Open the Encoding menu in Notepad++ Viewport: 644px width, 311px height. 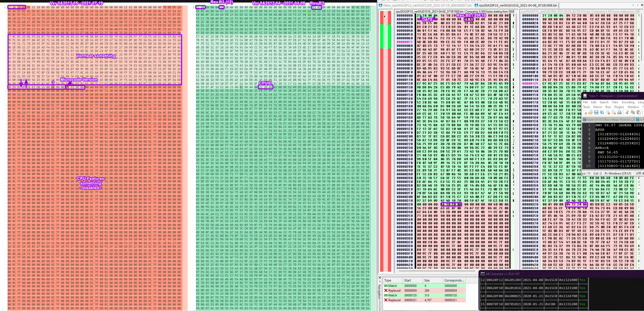coord(628,102)
